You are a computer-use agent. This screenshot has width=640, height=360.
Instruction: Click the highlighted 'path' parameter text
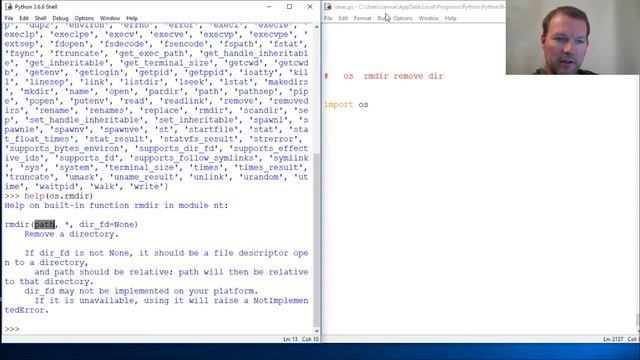(x=44, y=224)
